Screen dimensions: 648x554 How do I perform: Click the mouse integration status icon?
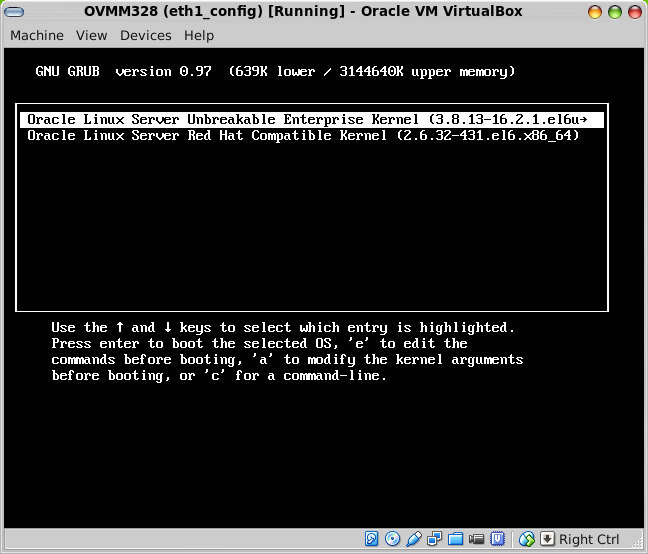[x=527, y=539]
